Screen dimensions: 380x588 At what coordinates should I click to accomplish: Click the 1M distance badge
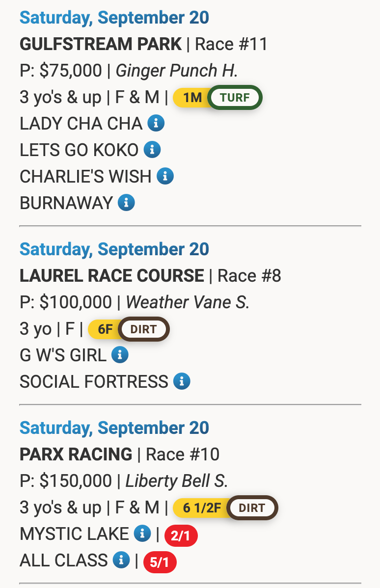[x=192, y=97]
